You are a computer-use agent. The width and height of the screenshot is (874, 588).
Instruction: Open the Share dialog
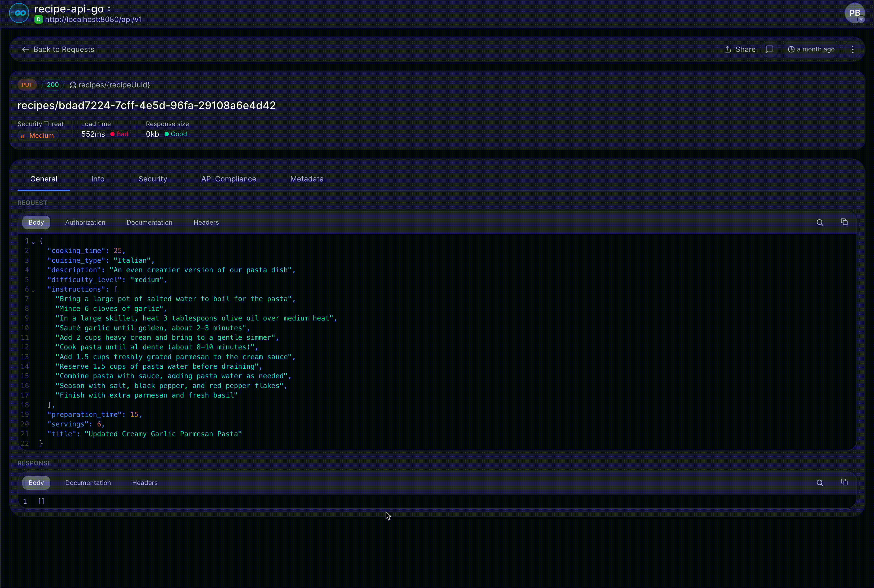click(740, 49)
